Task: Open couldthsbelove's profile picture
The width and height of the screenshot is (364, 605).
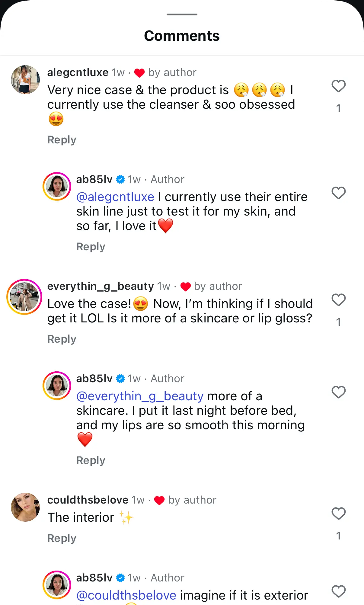Action: (25, 507)
